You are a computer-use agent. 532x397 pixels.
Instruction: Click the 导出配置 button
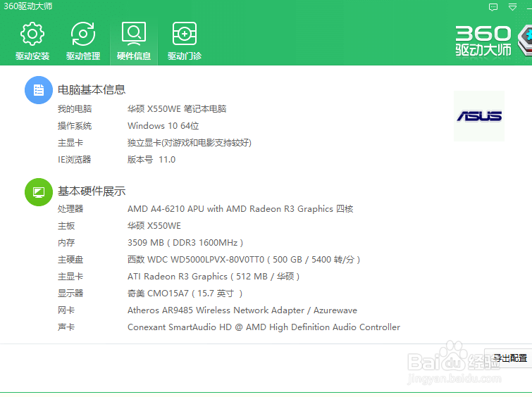(509, 358)
